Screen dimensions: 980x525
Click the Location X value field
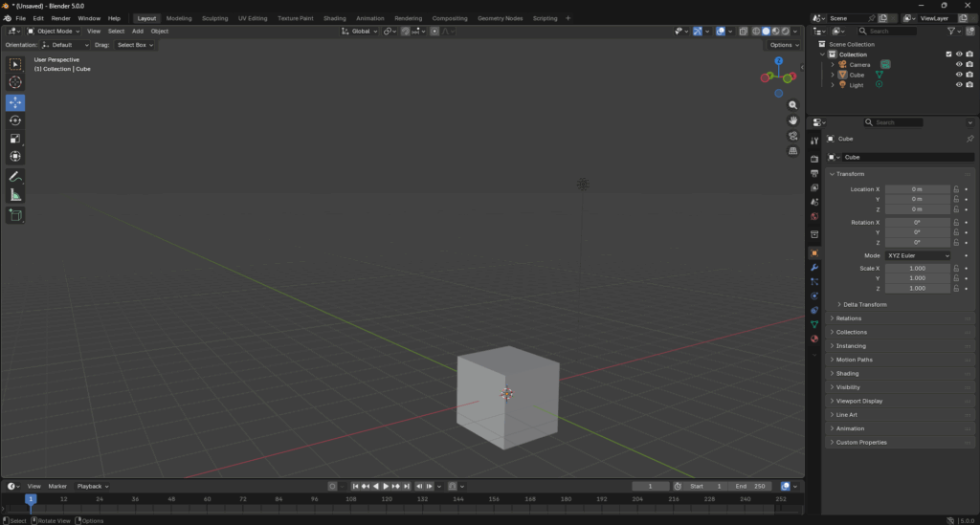(917, 189)
